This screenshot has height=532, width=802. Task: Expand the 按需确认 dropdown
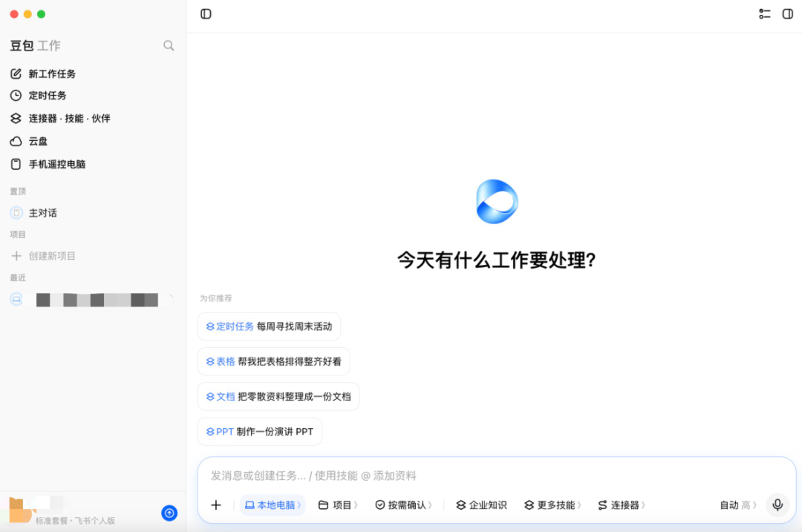403,505
